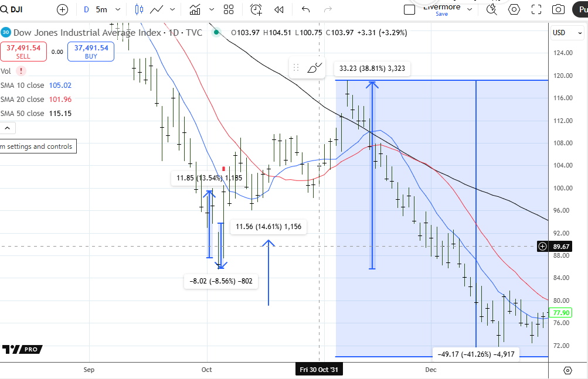Select the 11.56 (14.61%) measurement label
588x379 pixels.
(268, 227)
